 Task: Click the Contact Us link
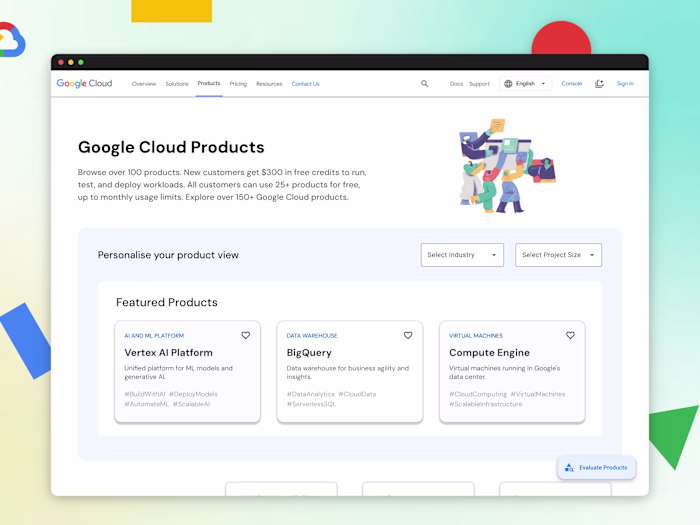(305, 84)
